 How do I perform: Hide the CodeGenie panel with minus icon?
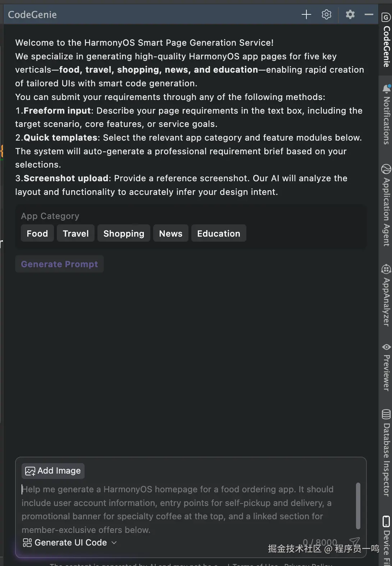[369, 14]
